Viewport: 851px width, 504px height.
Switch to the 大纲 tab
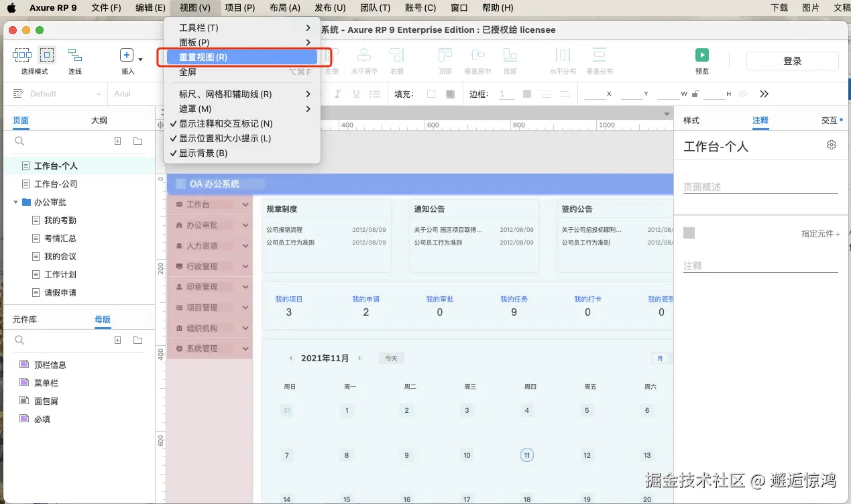point(99,121)
